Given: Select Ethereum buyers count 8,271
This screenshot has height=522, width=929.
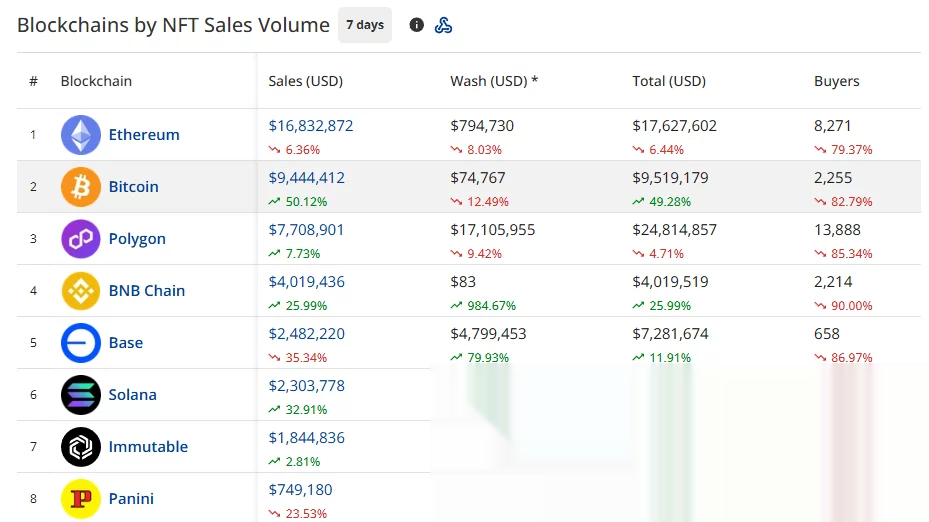Looking at the screenshot, I should (x=832, y=126).
